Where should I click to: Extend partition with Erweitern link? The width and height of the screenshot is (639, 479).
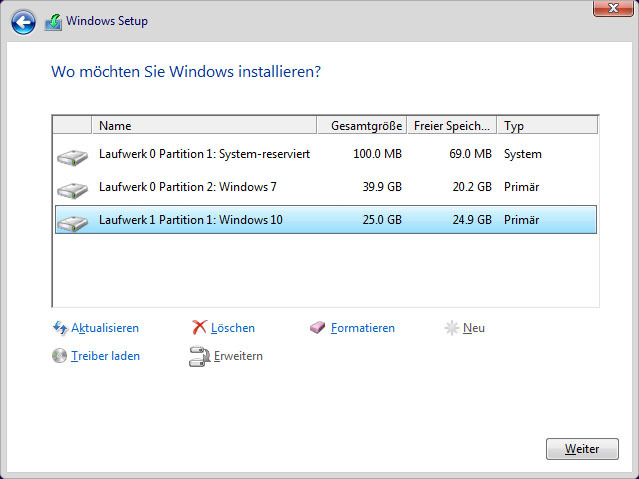click(238, 356)
